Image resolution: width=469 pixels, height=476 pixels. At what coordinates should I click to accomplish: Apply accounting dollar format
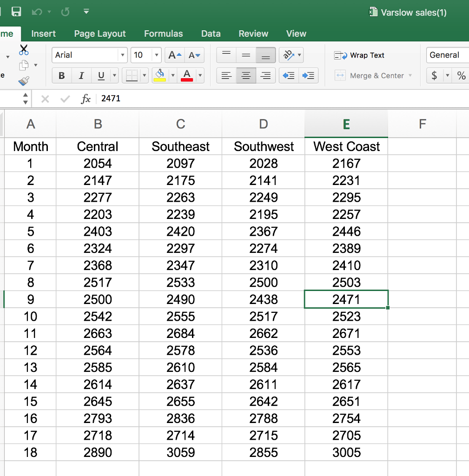435,75
